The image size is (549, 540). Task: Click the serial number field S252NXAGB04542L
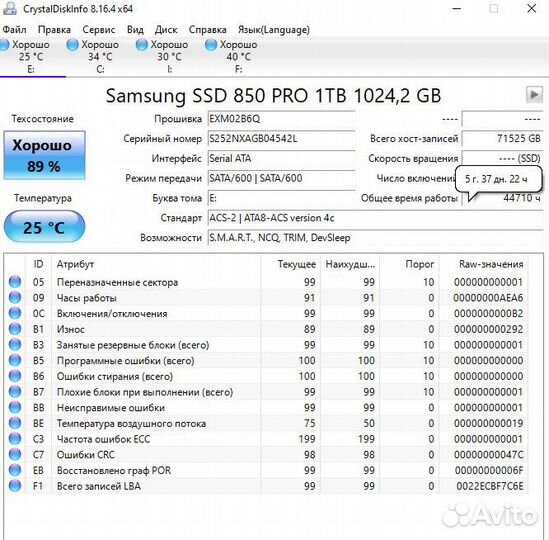point(282,139)
